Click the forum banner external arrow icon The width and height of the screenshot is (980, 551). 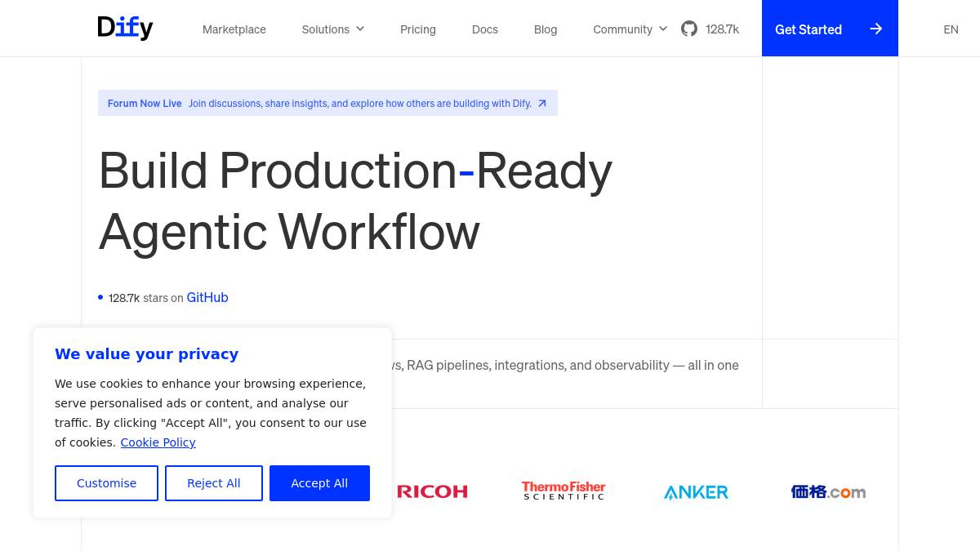pos(541,104)
